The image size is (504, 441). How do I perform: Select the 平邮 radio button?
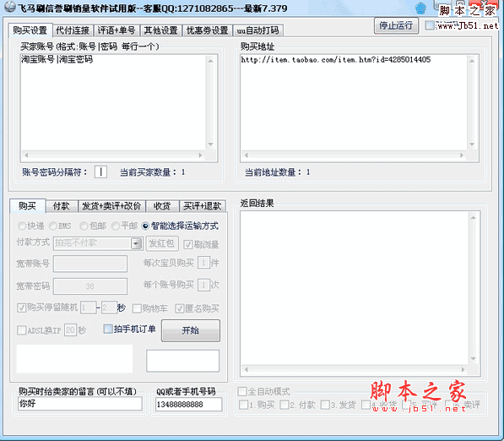tap(115, 226)
